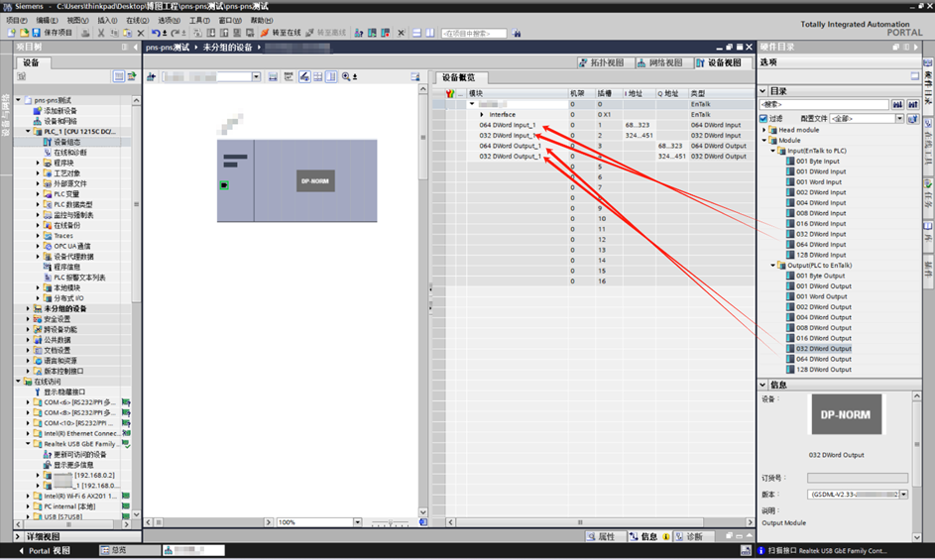Click the Cut scissors icon
This screenshot has height=560, width=935.
[101, 33]
